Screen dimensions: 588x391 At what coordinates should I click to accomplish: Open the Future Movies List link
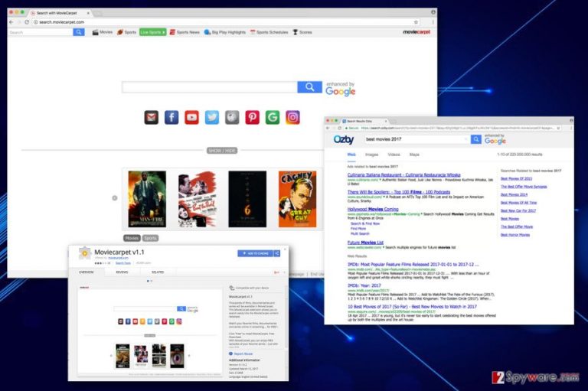(x=365, y=243)
